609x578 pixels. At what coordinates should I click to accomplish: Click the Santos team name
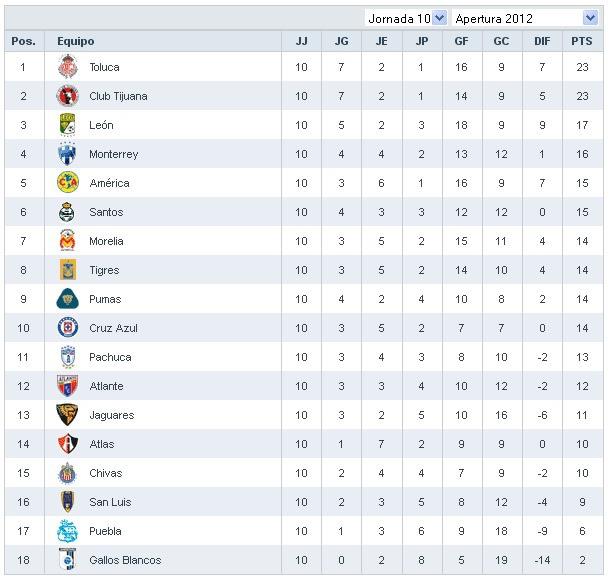coord(106,212)
